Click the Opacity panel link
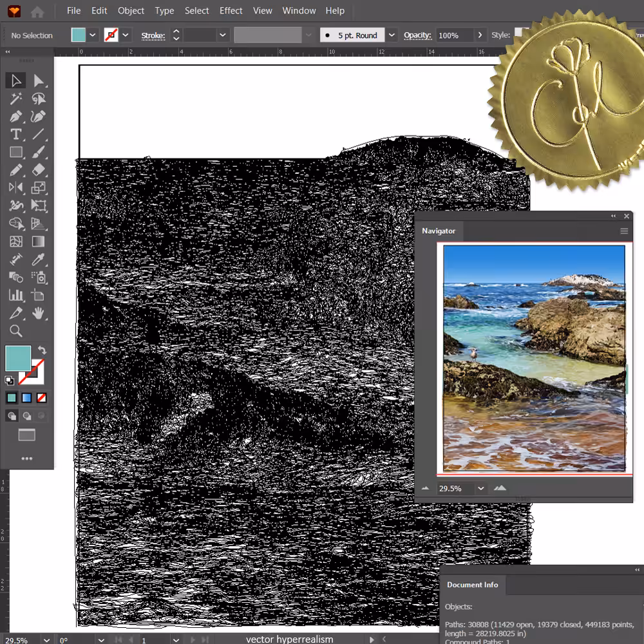 pyautogui.click(x=417, y=35)
